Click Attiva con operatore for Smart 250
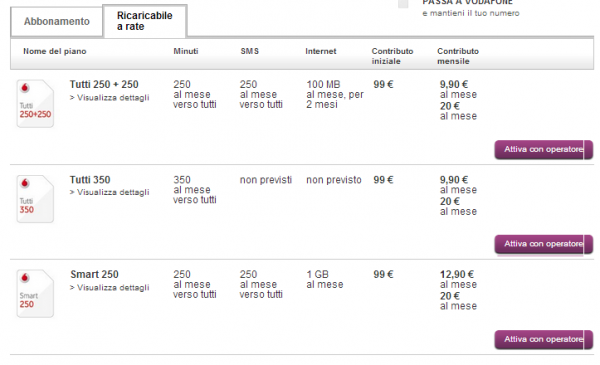 pos(544,339)
